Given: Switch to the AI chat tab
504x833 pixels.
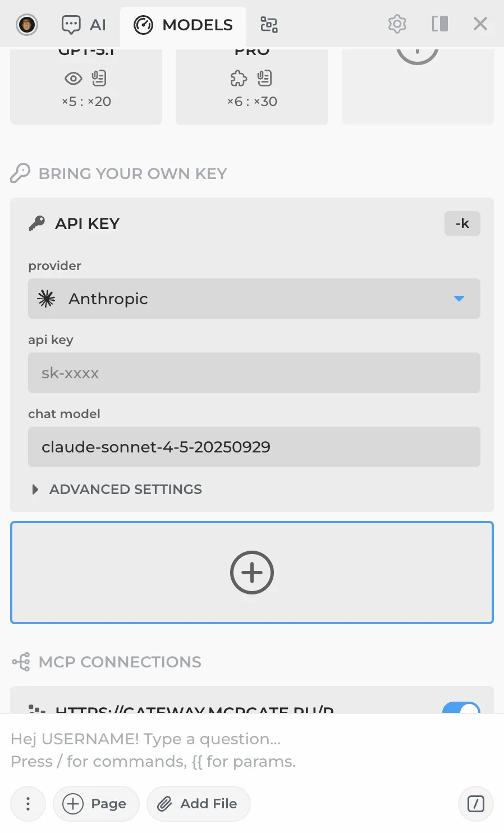Looking at the screenshot, I should click(84, 25).
